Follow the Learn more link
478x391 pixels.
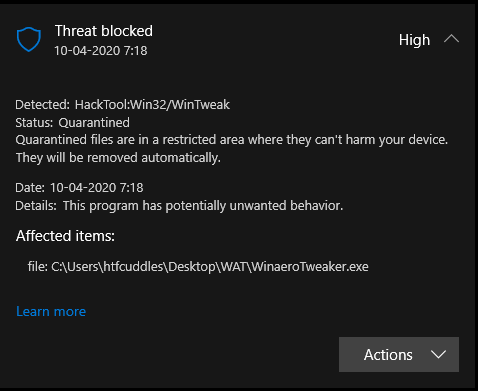pyautogui.click(x=51, y=311)
